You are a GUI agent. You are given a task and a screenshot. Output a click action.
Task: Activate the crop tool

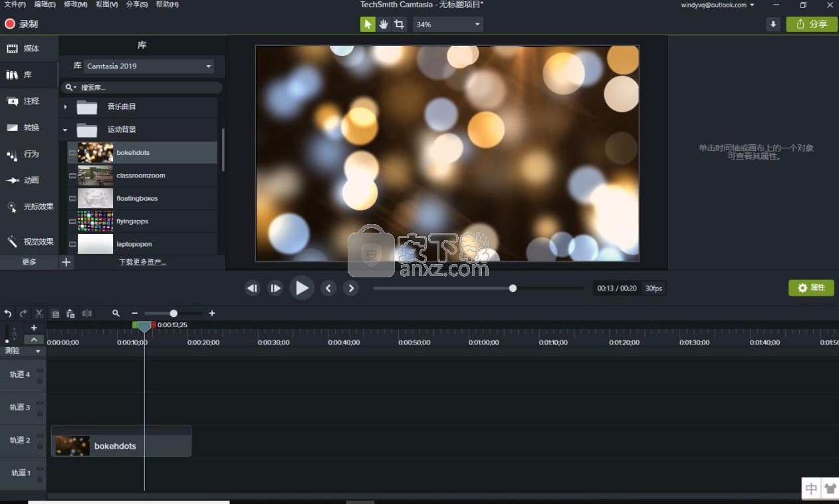399,25
